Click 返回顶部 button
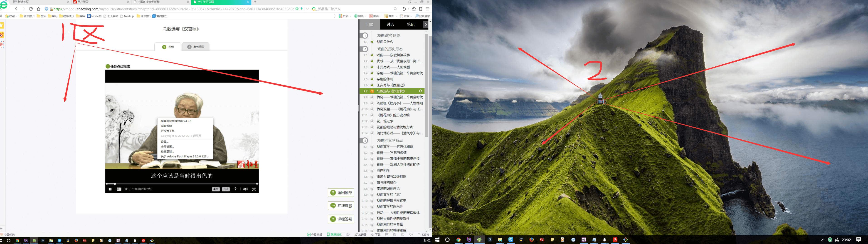868x244 pixels. 341,193
